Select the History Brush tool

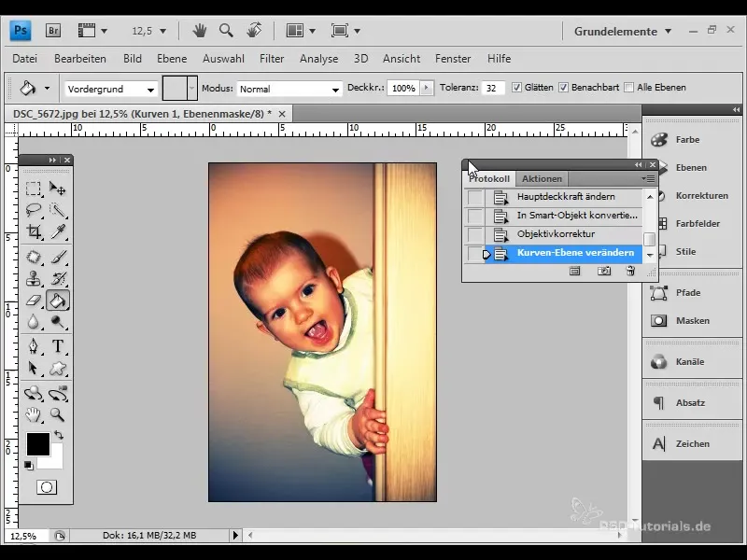click(58, 278)
